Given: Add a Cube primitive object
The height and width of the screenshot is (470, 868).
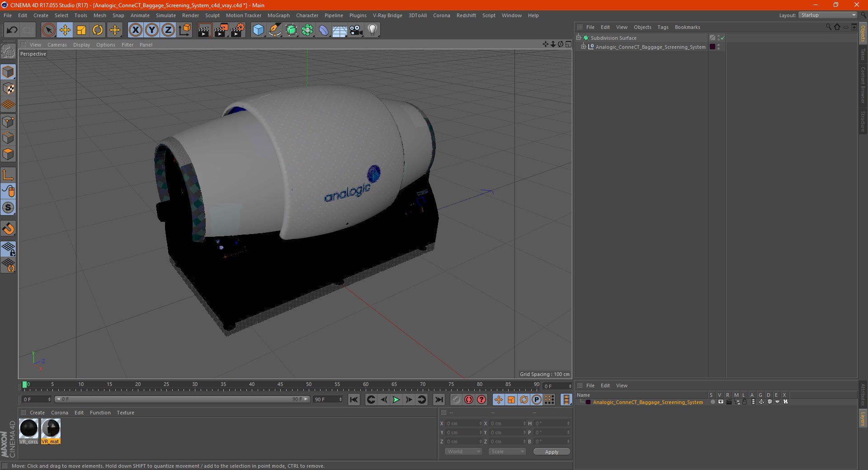Looking at the screenshot, I should [x=258, y=30].
